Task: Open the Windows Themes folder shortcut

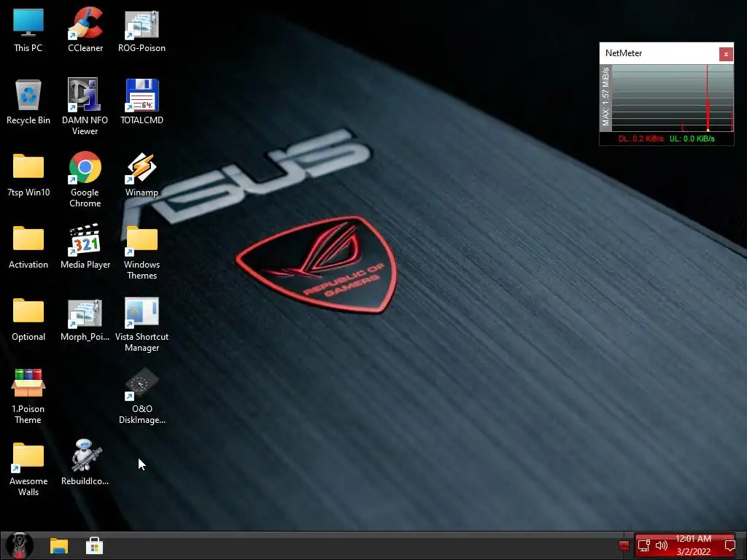Action: [x=142, y=252]
